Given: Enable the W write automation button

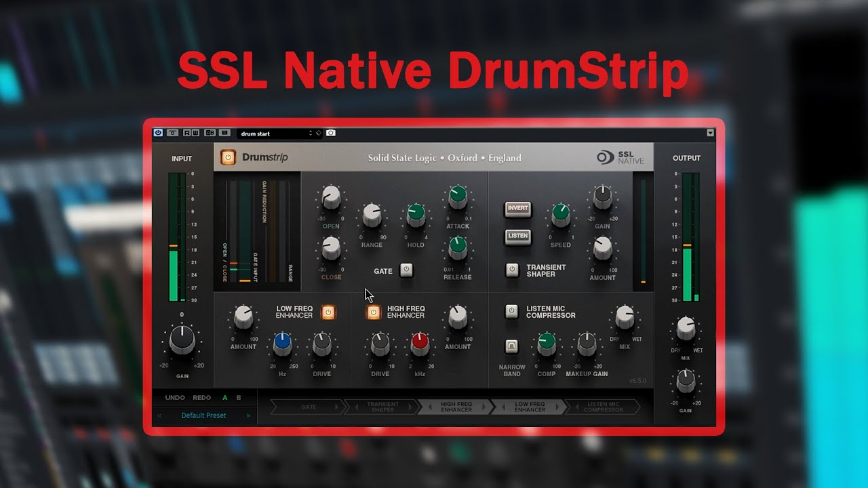Looking at the screenshot, I should click(195, 133).
